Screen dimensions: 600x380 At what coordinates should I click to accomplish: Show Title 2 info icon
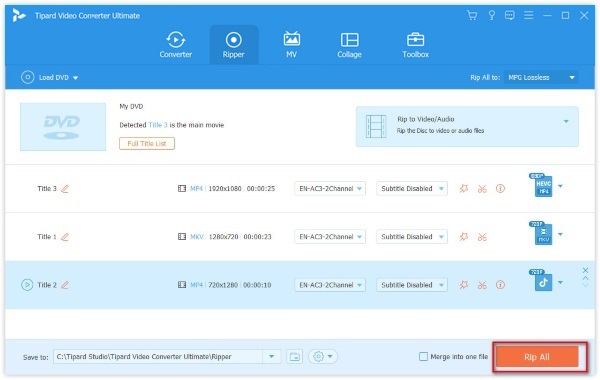[x=501, y=285]
